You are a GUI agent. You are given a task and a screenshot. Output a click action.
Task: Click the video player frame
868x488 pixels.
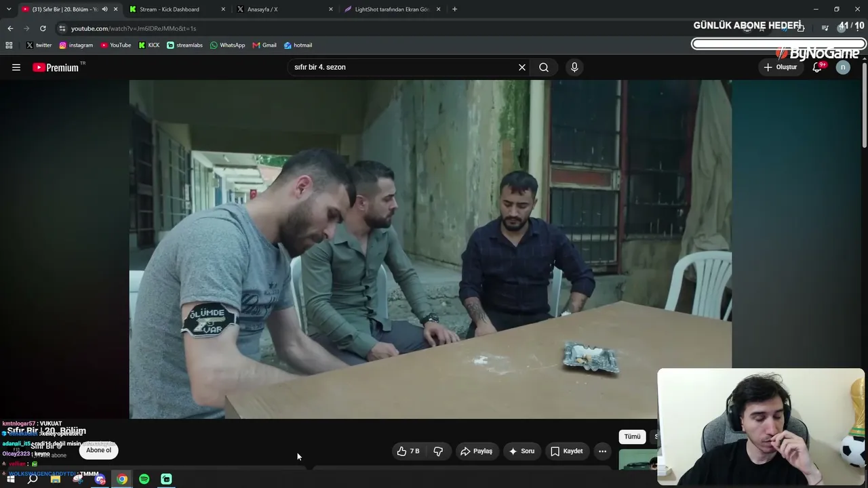[431, 249]
